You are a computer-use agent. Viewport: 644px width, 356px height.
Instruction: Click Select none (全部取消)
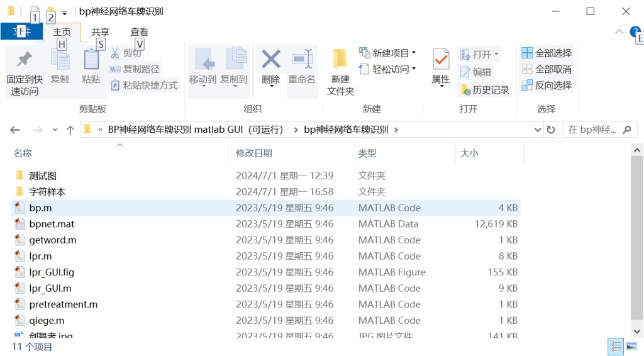click(547, 69)
